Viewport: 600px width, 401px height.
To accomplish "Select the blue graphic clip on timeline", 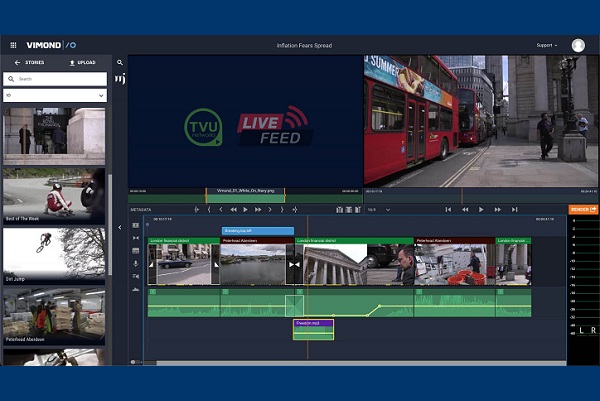I will coord(258,231).
